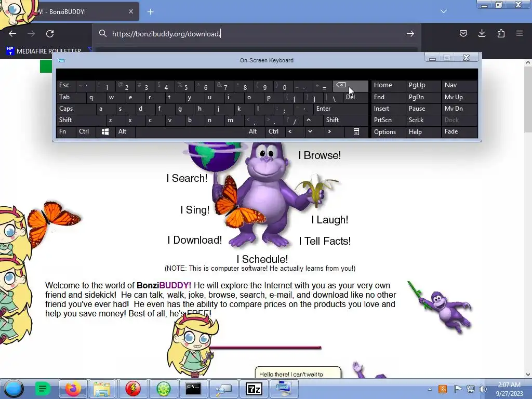Image resolution: width=532 pixels, height=399 pixels.
Task: Click the scrollbar's down arrow
Action: point(528,375)
